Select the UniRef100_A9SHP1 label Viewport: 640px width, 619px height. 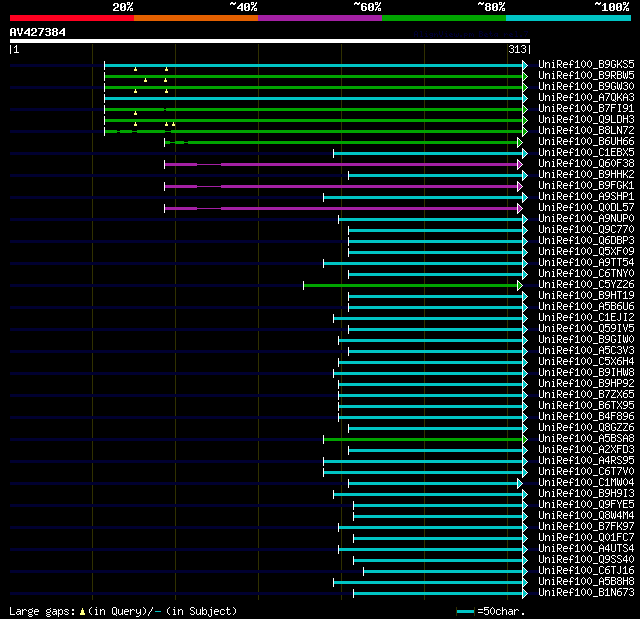pyautogui.click(x=586, y=197)
